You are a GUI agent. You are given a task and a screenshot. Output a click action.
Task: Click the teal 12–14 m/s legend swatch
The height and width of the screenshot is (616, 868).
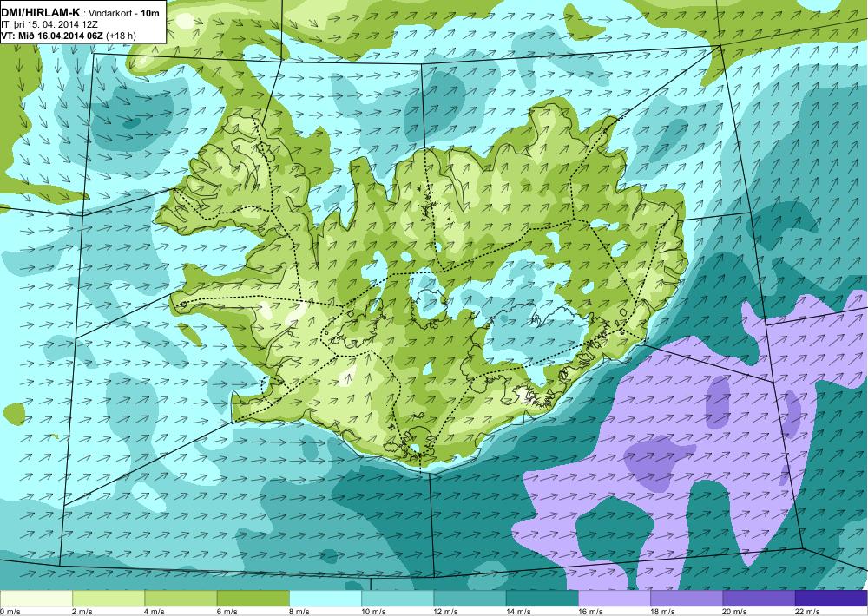pyautogui.click(x=470, y=599)
